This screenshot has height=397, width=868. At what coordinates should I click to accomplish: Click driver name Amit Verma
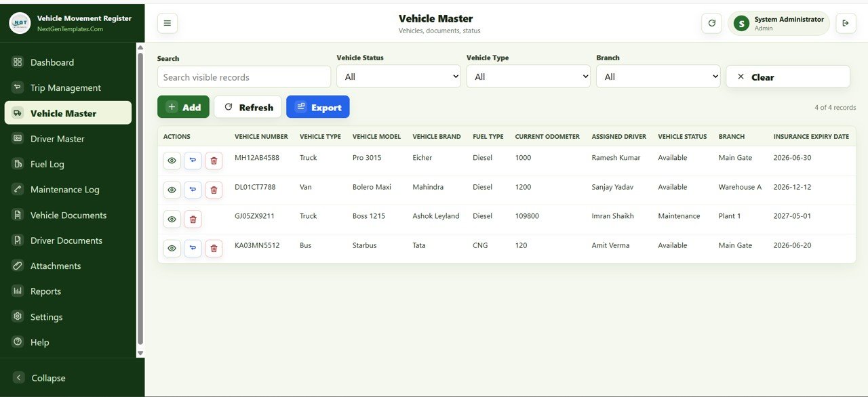[x=610, y=245]
